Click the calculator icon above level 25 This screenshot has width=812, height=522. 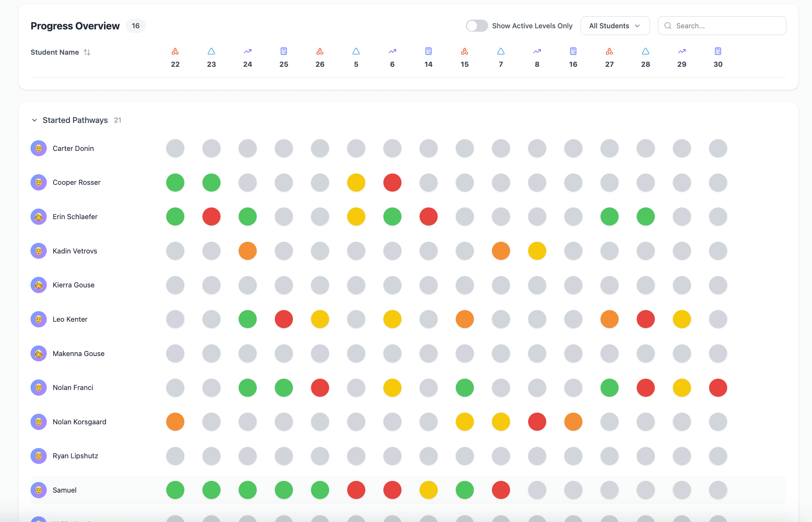(284, 51)
